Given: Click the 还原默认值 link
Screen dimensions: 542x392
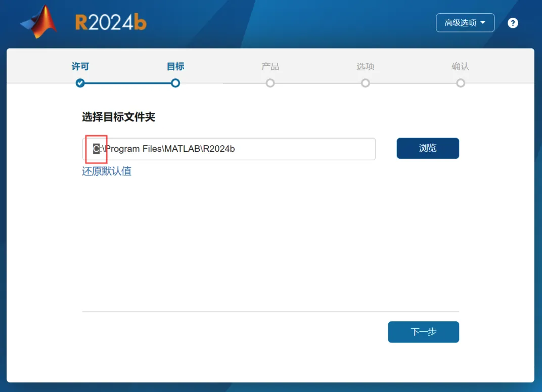Looking at the screenshot, I should pyautogui.click(x=107, y=171).
